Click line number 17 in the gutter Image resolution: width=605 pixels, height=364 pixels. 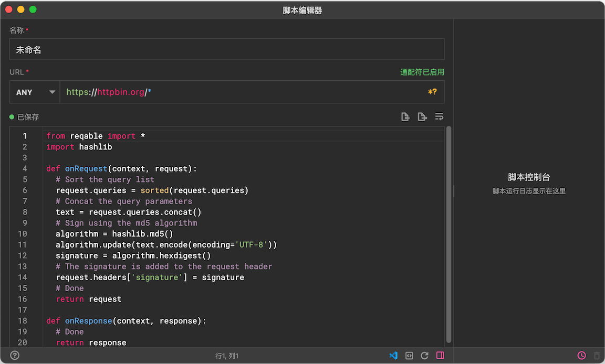coord(23,310)
